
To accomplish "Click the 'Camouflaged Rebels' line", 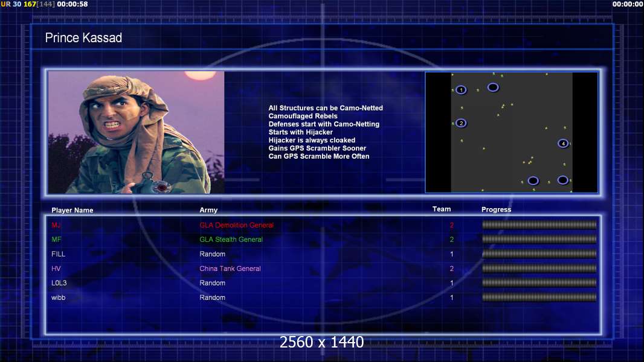I will click(x=303, y=116).
